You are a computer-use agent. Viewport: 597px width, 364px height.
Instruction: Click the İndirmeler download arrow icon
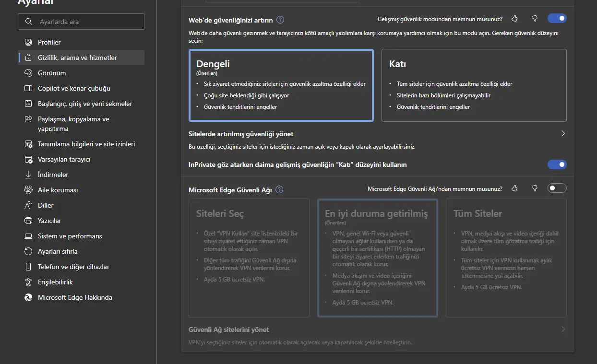(28, 175)
